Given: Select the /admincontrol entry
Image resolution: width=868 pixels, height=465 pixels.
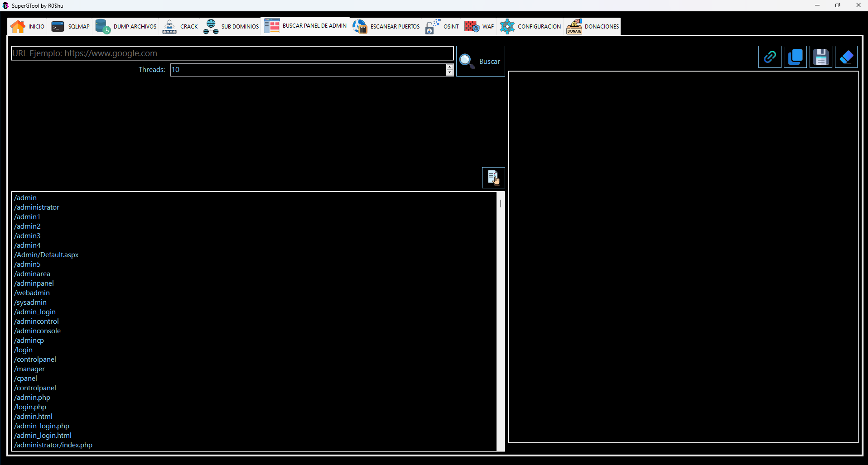Looking at the screenshot, I should coord(36,321).
